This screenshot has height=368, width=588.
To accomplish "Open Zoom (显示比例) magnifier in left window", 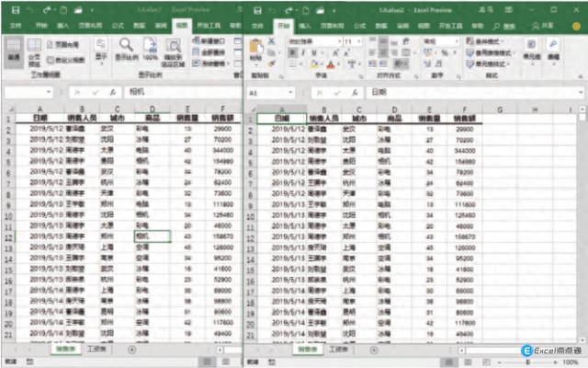I will (x=127, y=50).
